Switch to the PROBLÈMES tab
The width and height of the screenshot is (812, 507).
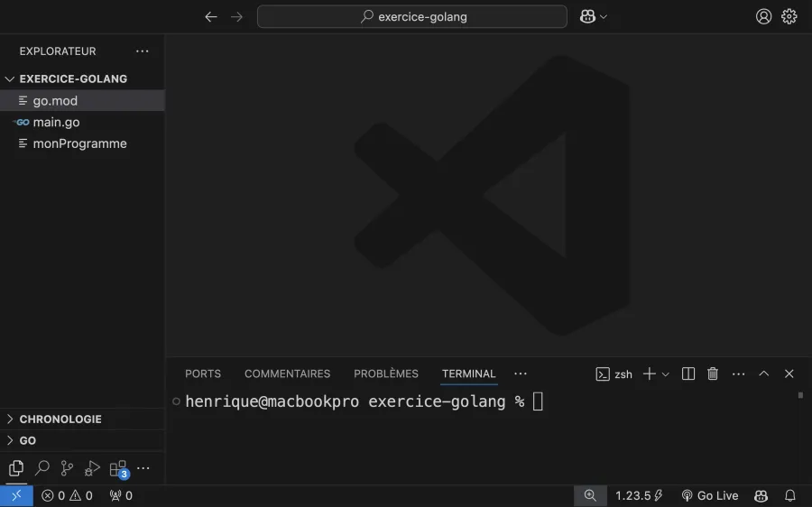coord(386,373)
